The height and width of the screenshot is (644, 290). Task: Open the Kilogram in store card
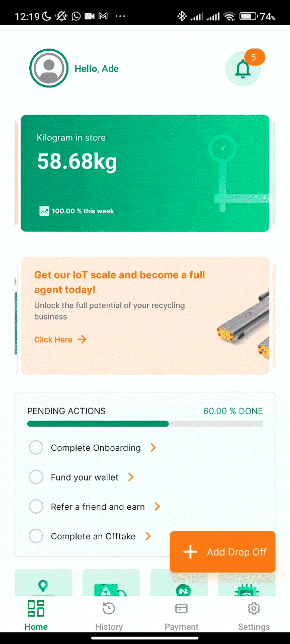pyautogui.click(x=145, y=173)
